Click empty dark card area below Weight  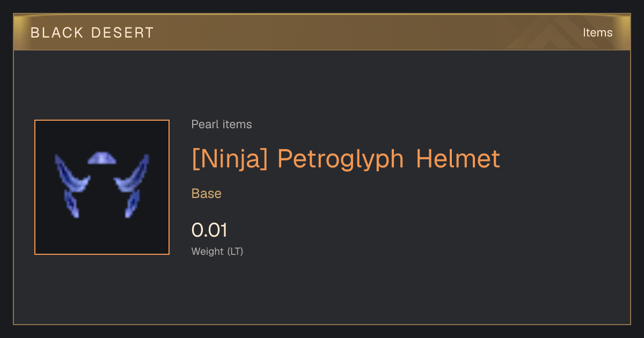click(x=376, y=292)
